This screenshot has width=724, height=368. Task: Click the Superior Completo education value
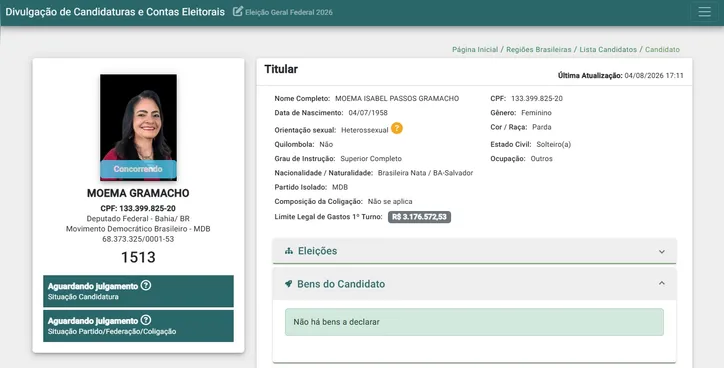click(x=371, y=158)
